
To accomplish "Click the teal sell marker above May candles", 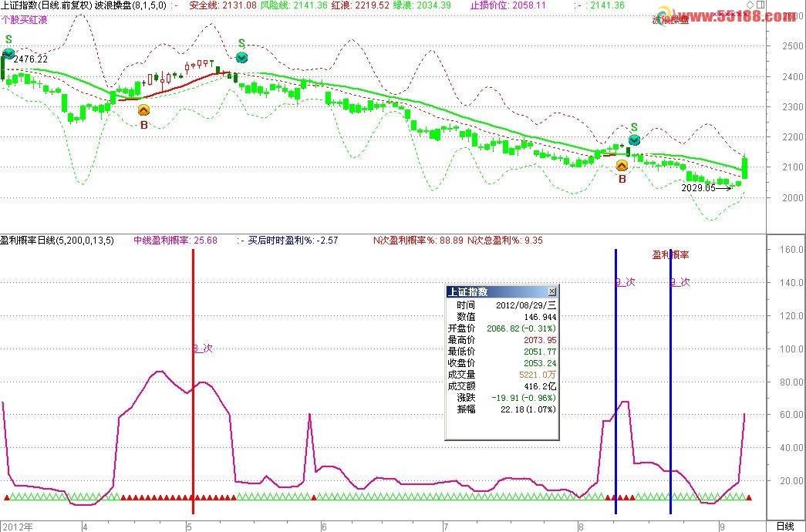I will coord(241,57).
